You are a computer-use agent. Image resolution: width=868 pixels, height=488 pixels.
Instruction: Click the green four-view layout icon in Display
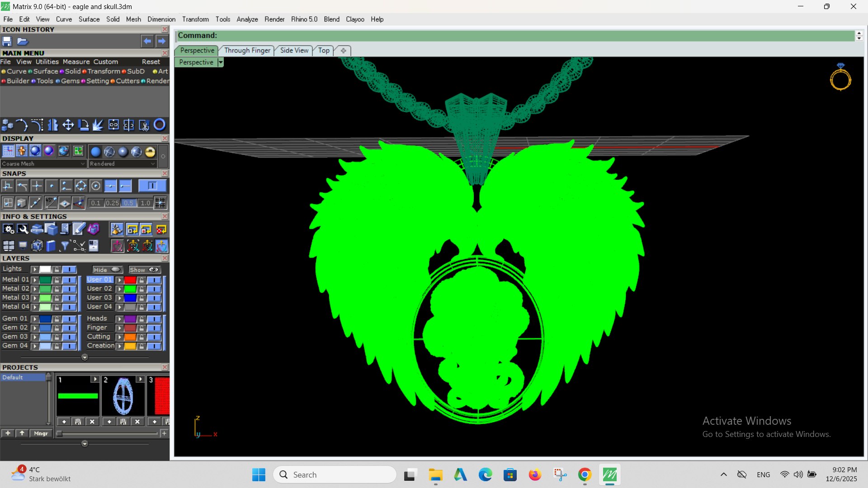coord(78,151)
